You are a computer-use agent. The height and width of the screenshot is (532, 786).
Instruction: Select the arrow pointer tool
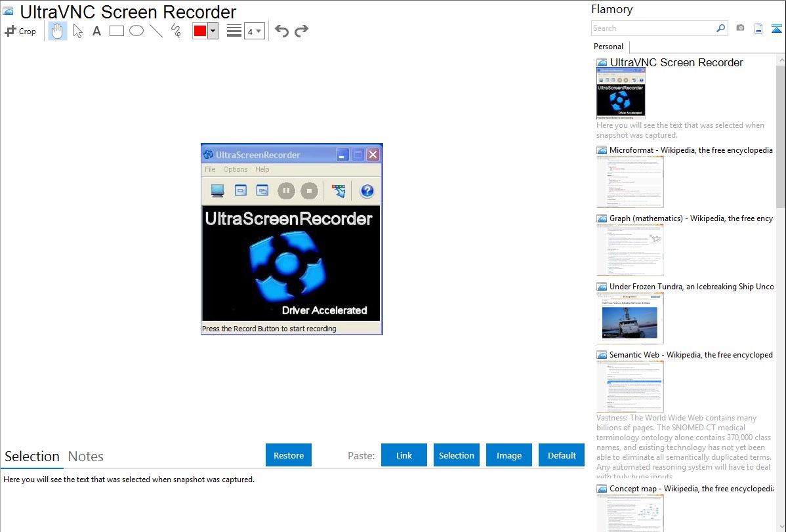coord(77,31)
